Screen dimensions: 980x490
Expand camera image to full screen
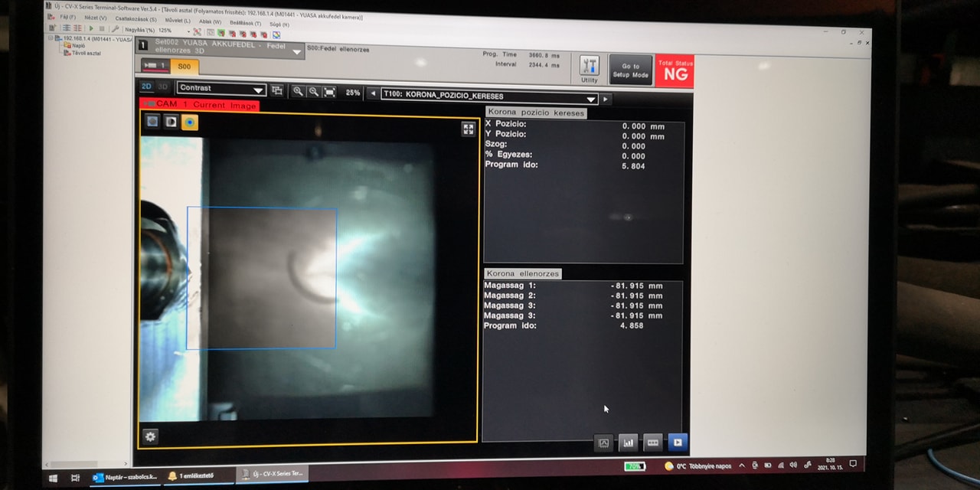(469, 129)
